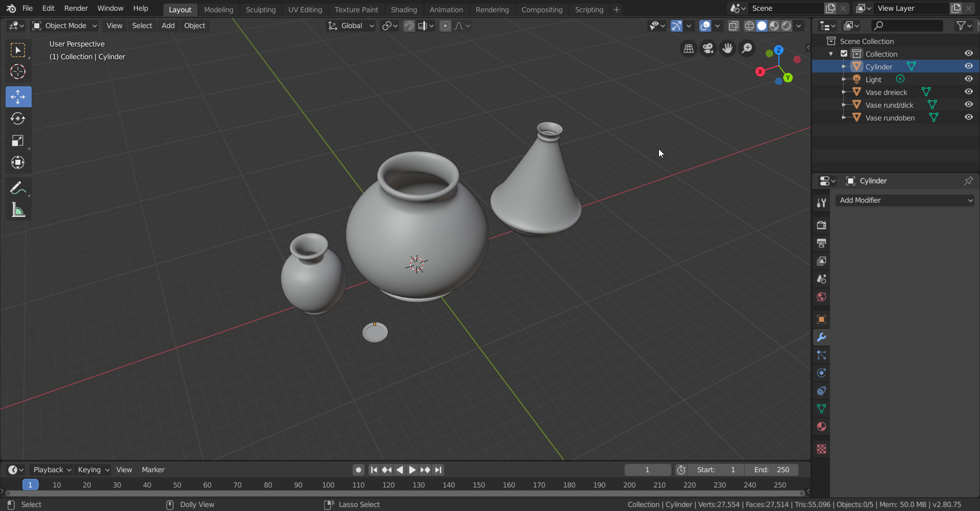Toggle Collection visibility eye
The width and height of the screenshot is (980, 511).
968,54
